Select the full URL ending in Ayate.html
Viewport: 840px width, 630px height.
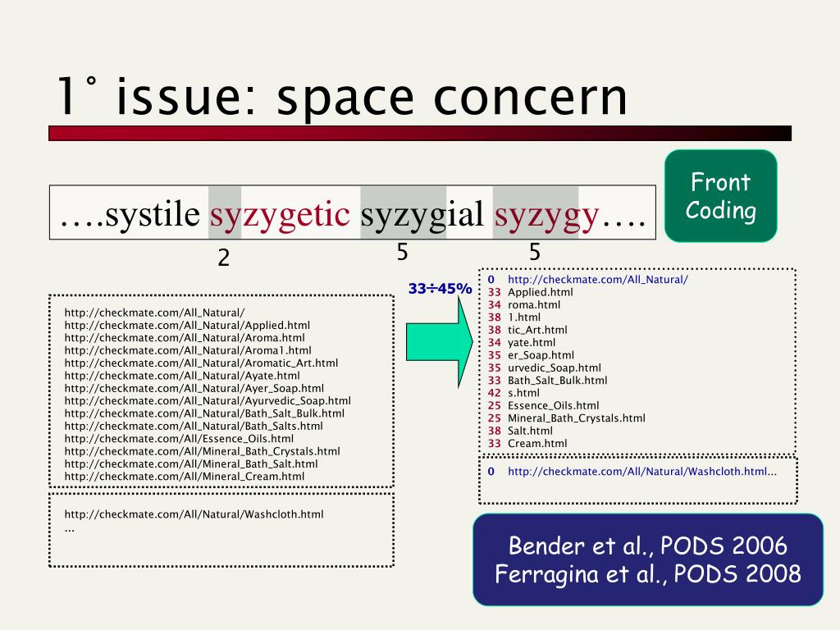182,376
